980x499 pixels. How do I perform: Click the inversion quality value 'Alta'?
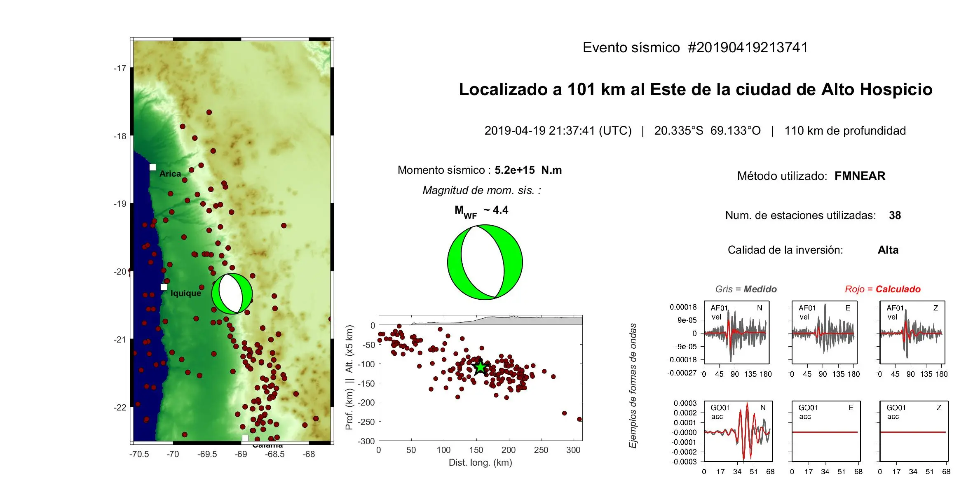pos(888,250)
